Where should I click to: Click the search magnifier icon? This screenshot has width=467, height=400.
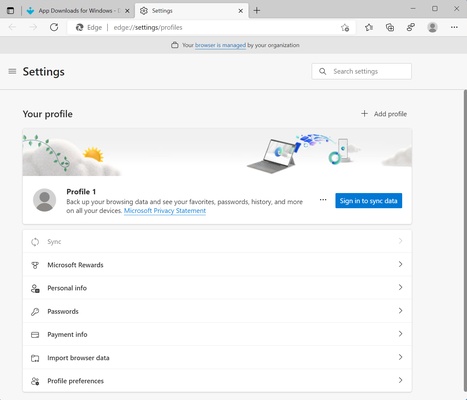[323, 71]
